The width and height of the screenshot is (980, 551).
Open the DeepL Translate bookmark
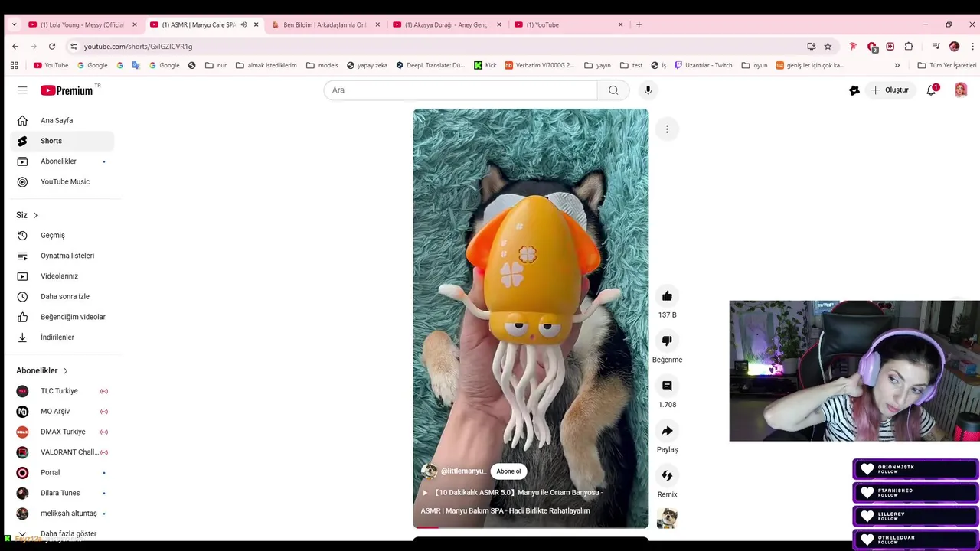click(x=430, y=65)
